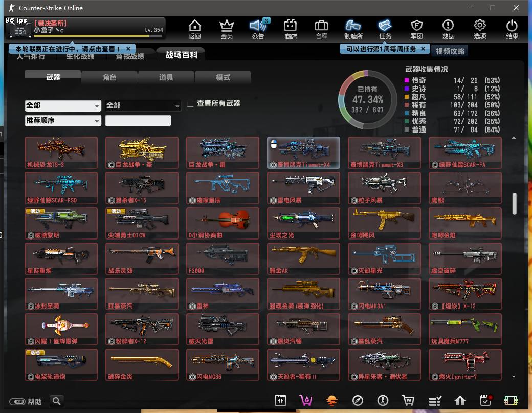
Task: Select the 闪耀！星辉霰弹 weapon card
Action: tap(61, 329)
